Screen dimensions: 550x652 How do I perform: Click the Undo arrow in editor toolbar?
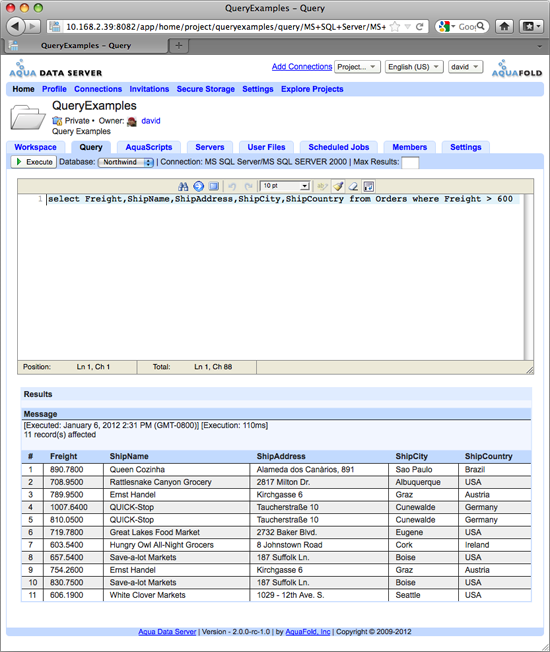pyautogui.click(x=232, y=186)
